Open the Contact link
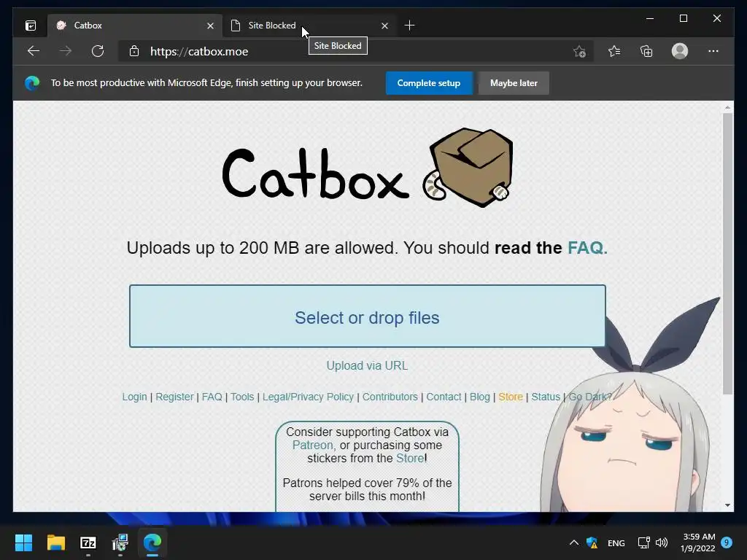This screenshot has height=560, width=747. pyautogui.click(x=444, y=397)
